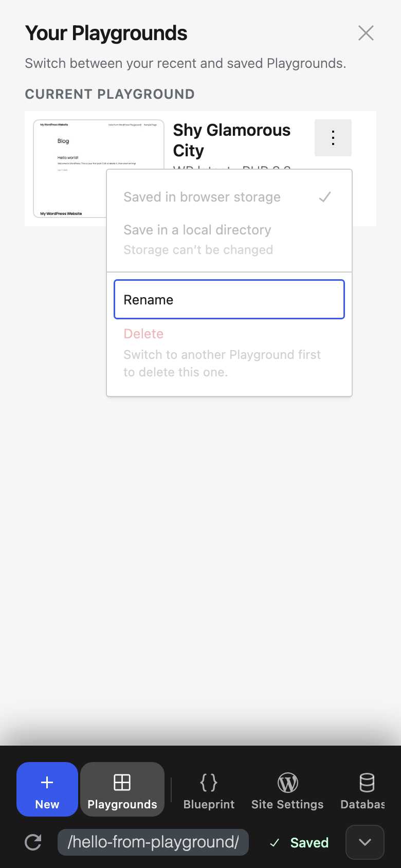Open Site Settings WordPress logo icon
Image resolution: width=401 pixels, height=868 pixels.
287,783
